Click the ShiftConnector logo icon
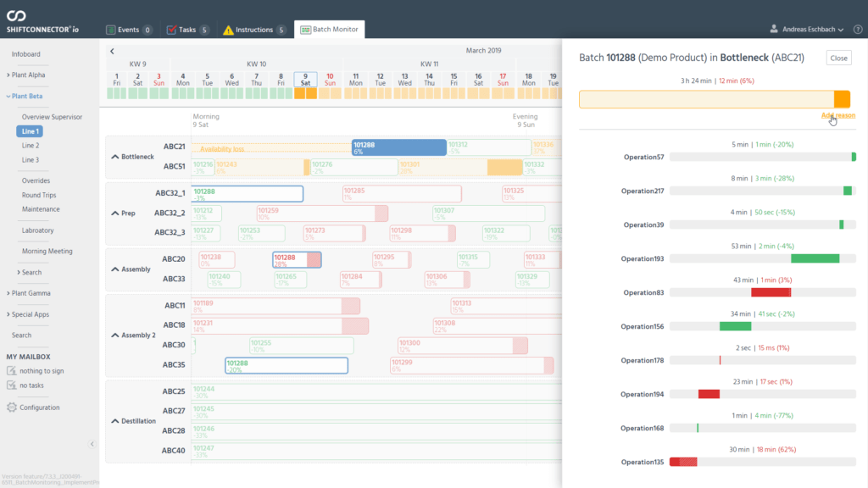The height and width of the screenshot is (488, 868). (x=16, y=16)
